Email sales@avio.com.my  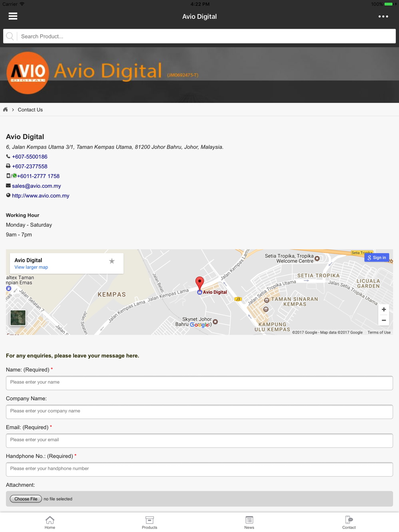coord(36,186)
